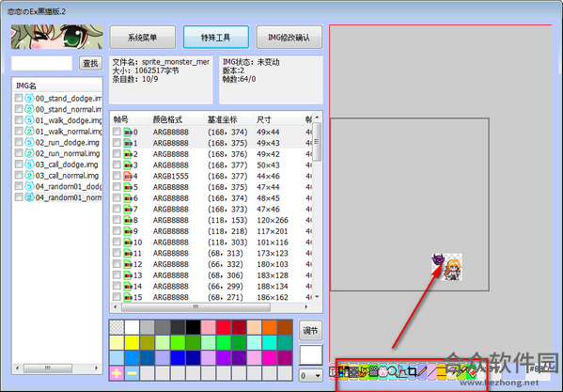Select the pencil drawing tool
563x392 pixels.
[x=422, y=372]
